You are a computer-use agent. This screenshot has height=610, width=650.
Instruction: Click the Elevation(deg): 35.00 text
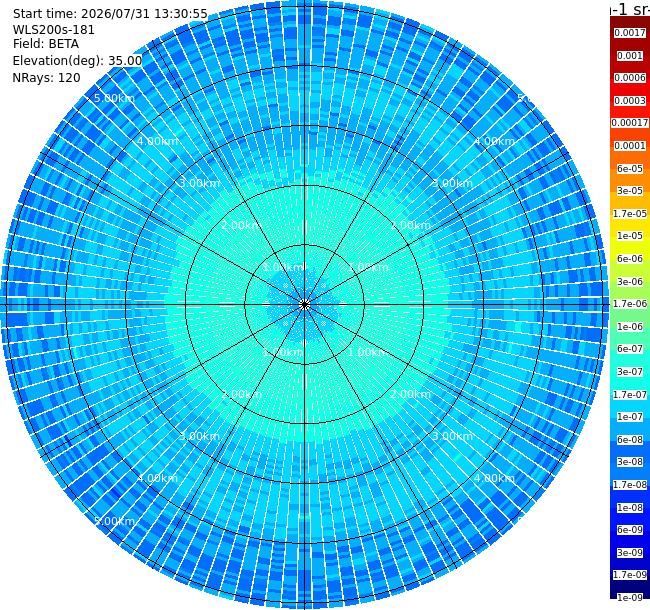click(x=78, y=61)
